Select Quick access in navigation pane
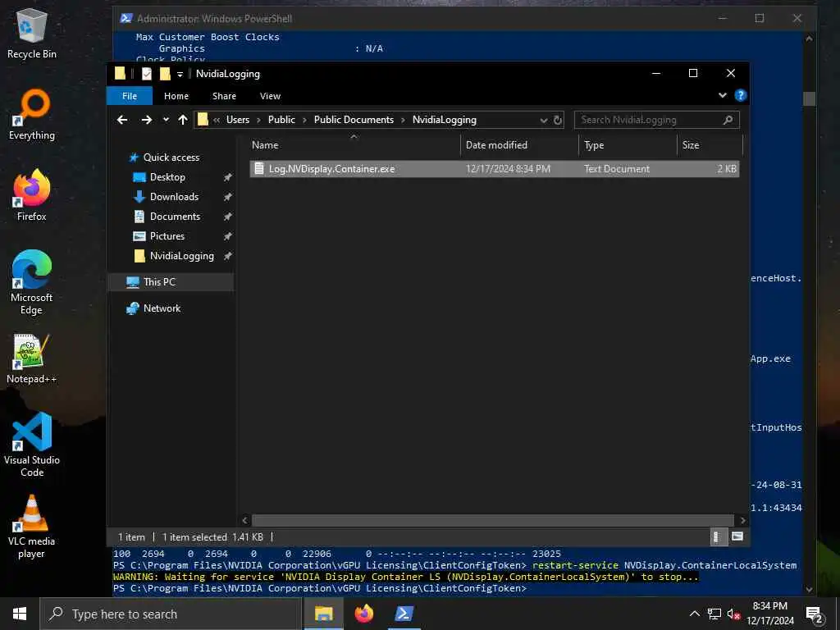The image size is (840, 630). point(171,157)
